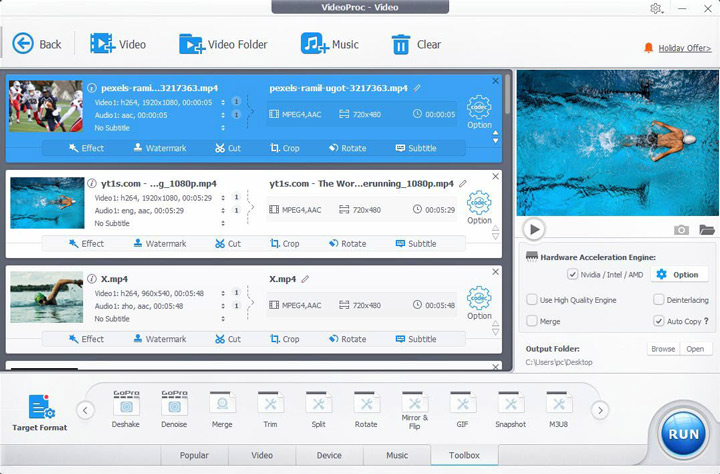Expand Audio1 zho track selector for X.mp4
This screenshot has height=474, width=720.
coord(223,306)
